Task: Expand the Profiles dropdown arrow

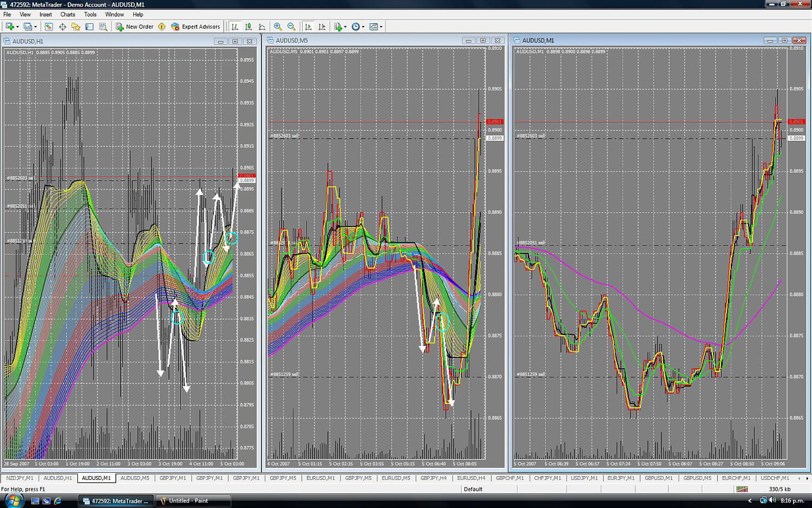Action: pyautogui.click(x=35, y=27)
